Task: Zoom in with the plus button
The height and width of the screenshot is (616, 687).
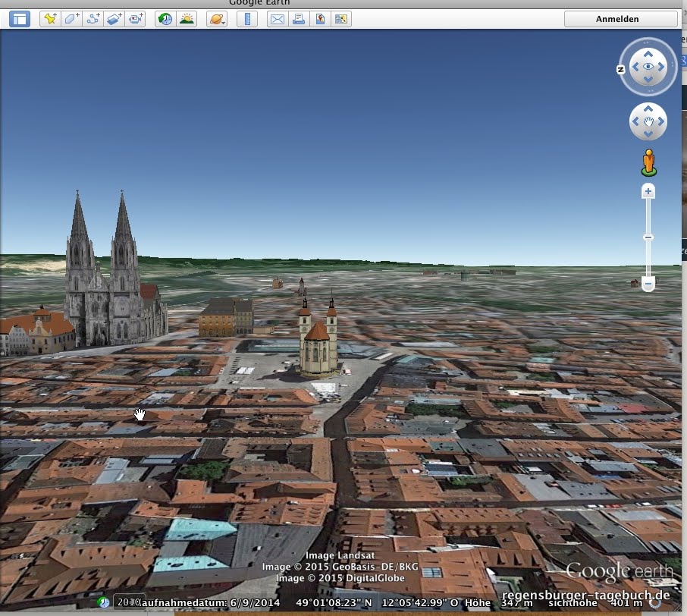Action: pos(648,192)
